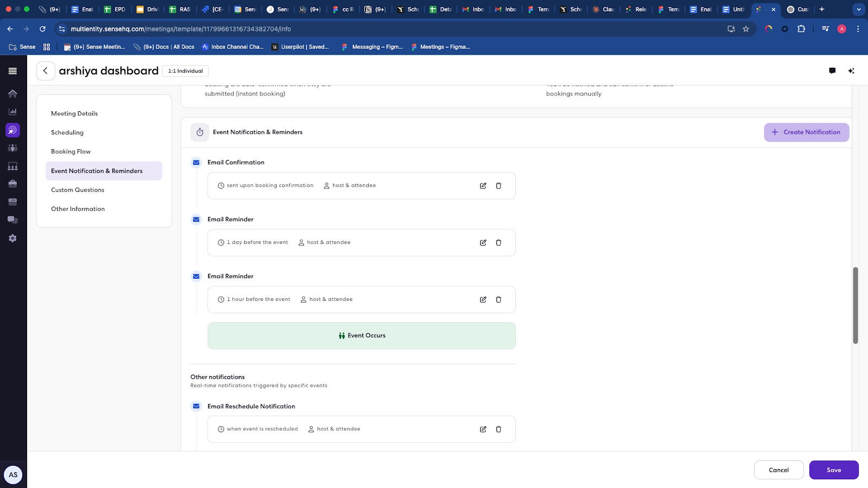Open the card icon in the sidebar
This screenshot has width=868, height=488.
click(12, 202)
